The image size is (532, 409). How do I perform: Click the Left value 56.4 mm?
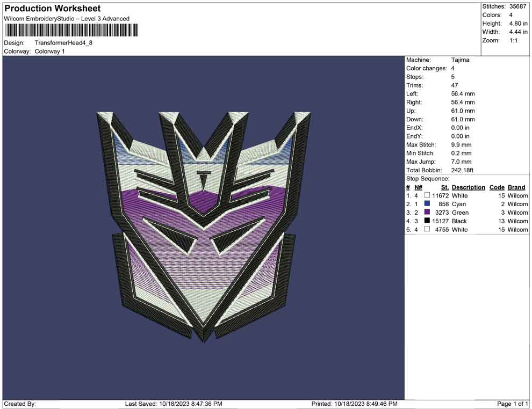pyautogui.click(x=463, y=94)
